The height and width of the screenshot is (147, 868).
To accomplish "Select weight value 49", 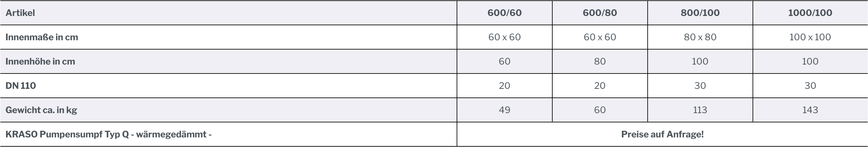I will pos(504,110).
